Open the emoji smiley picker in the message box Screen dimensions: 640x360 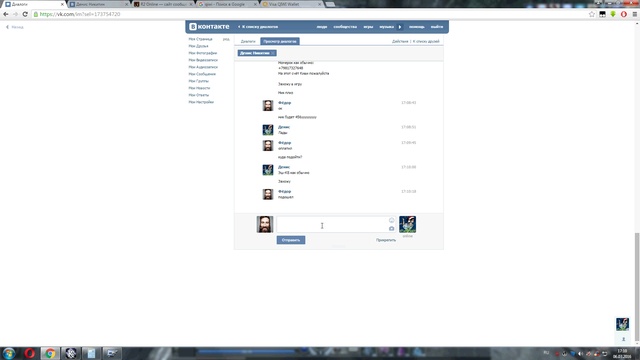(391, 220)
